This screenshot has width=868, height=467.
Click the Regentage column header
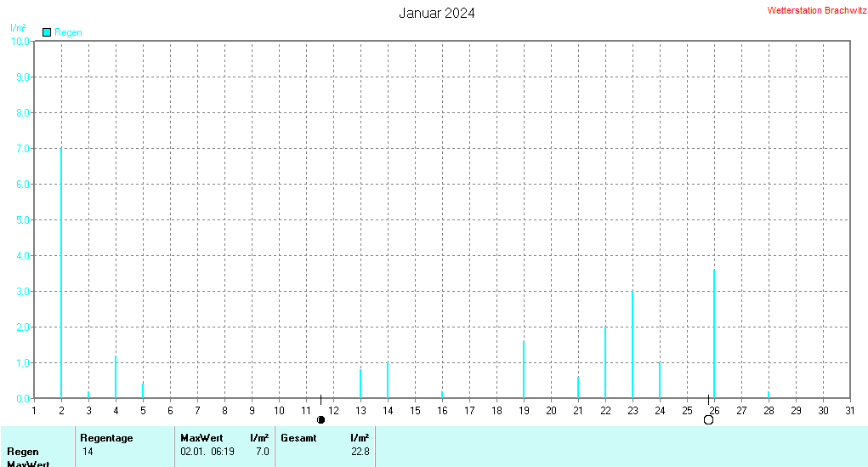coord(106,437)
